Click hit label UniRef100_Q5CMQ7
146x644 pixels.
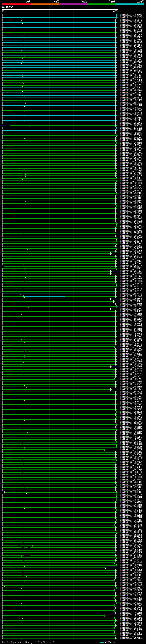(131, 170)
